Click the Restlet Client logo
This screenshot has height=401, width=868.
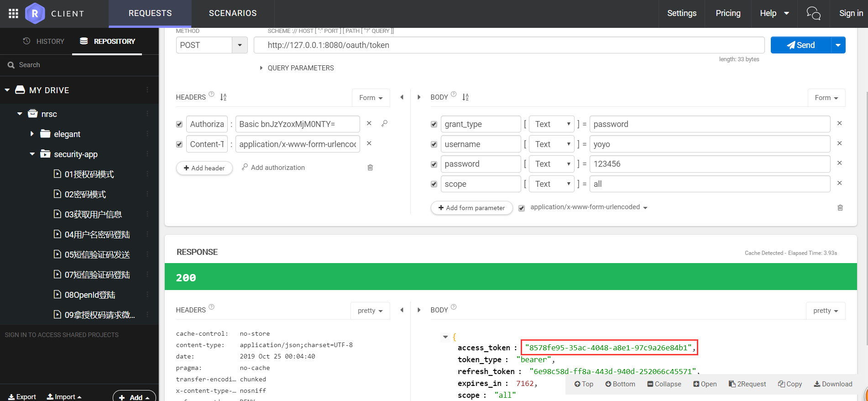35,13
